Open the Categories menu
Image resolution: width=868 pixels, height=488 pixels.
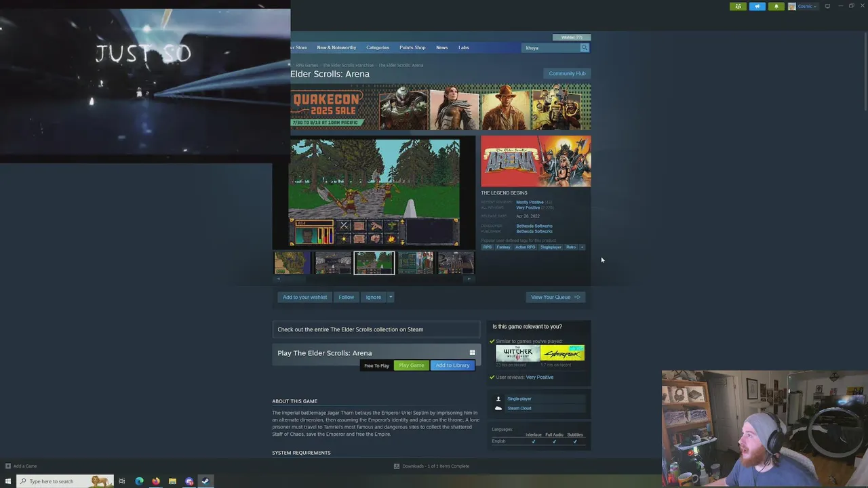378,47
